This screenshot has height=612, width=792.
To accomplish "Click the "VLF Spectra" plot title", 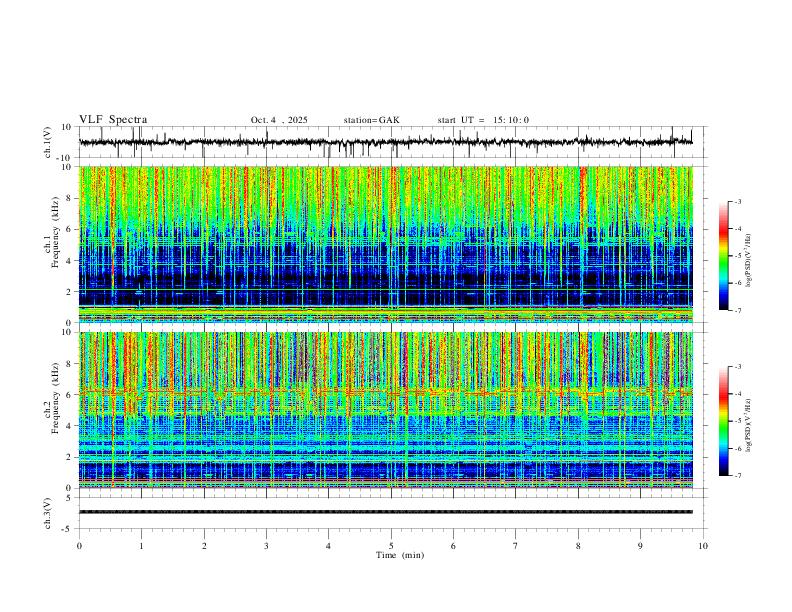I will 113,120.
